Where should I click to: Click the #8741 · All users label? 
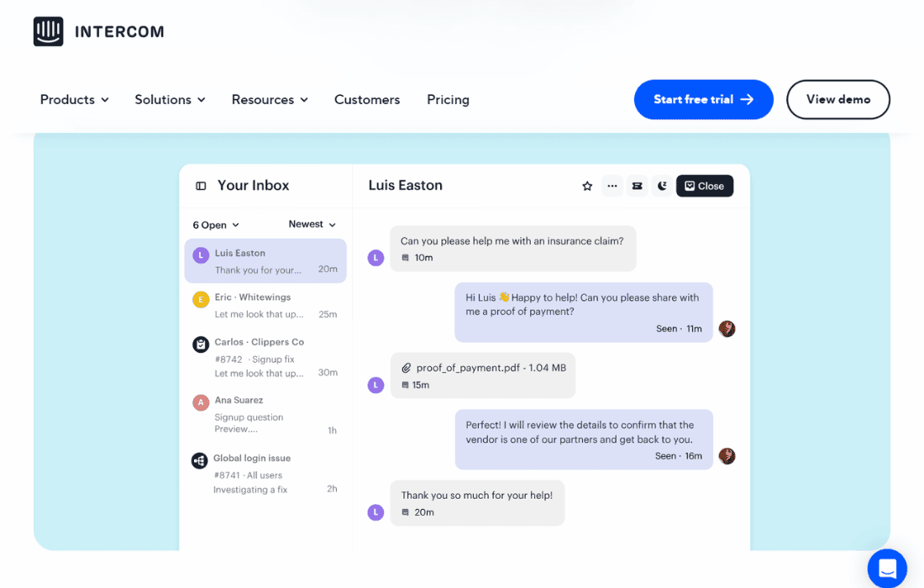pyautogui.click(x=248, y=475)
